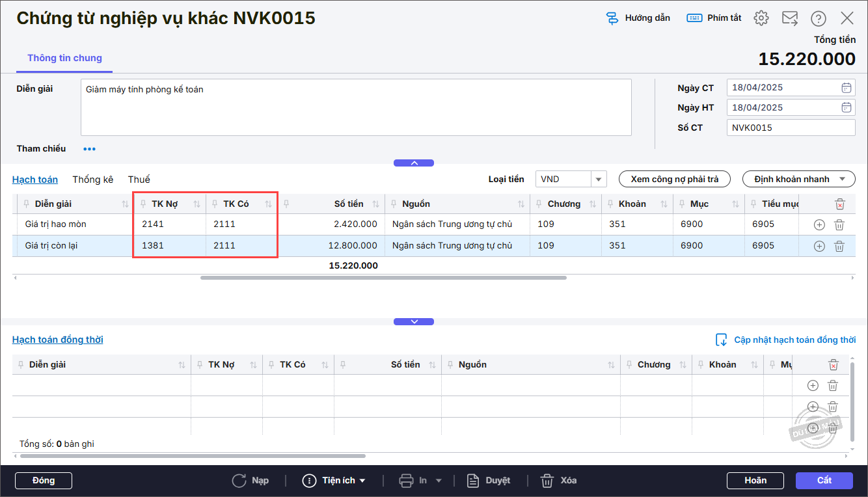Open calendar picker for Ngày HT

click(x=846, y=107)
